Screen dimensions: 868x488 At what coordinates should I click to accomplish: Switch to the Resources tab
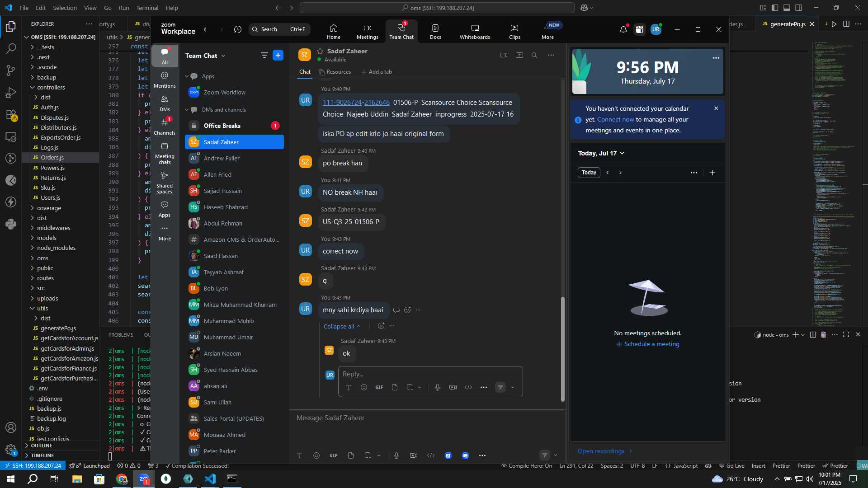coord(335,72)
